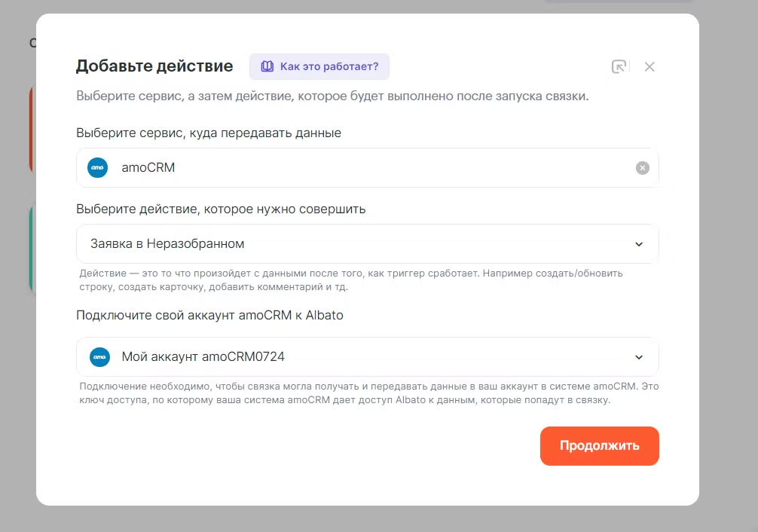Expand the action dropdown chevron
Image resolution: width=758 pixels, height=532 pixels.
[639, 244]
